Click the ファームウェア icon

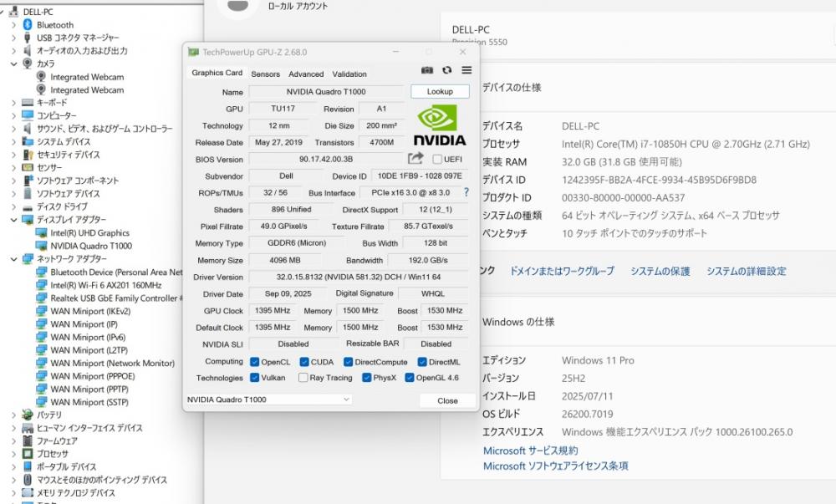pos(28,440)
